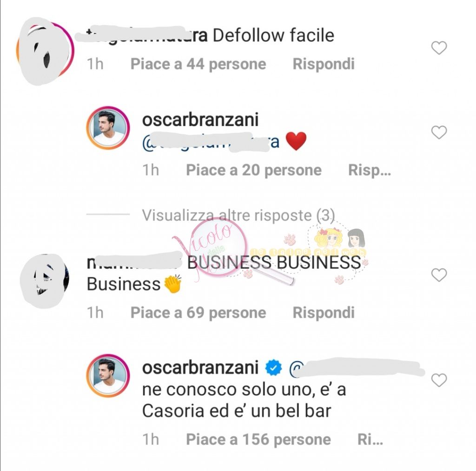Like the "Casoria" reply with heart icon

[x=439, y=380]
